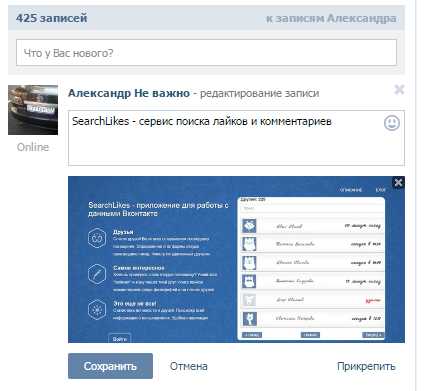This screenshot has width=443, height=391.
Task: Click the Друзья hexagon icon in the image
Action: coord(97,238)
